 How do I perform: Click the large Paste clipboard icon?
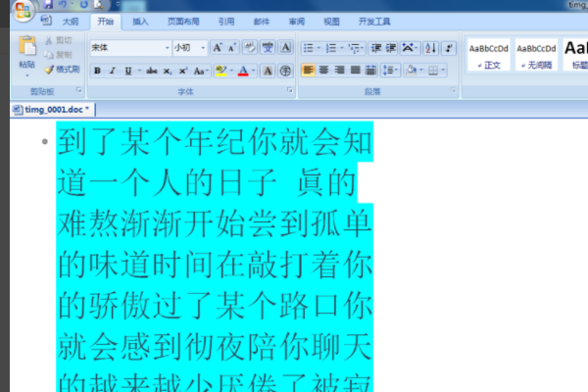[x=27, y=46]
